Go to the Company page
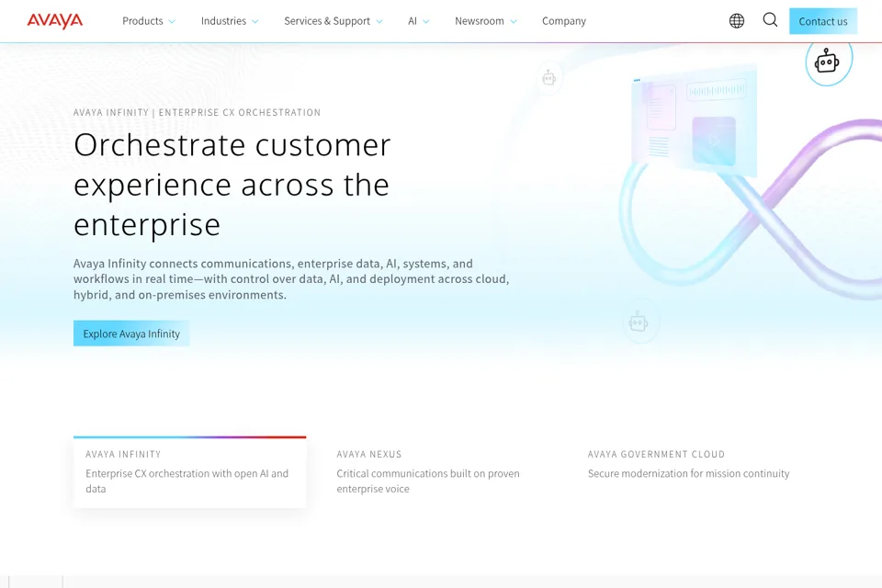This screenshot has width=882, height=588. (x=563, y=21)
